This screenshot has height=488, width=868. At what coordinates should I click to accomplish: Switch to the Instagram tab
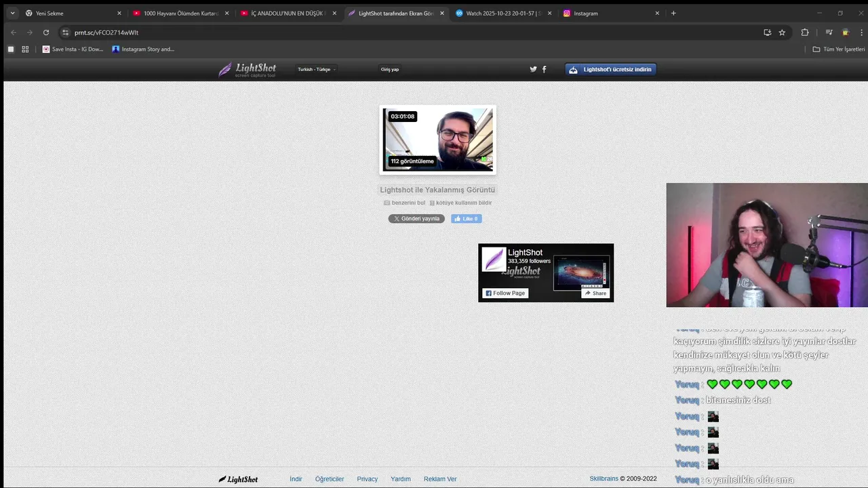click(611, 13)
